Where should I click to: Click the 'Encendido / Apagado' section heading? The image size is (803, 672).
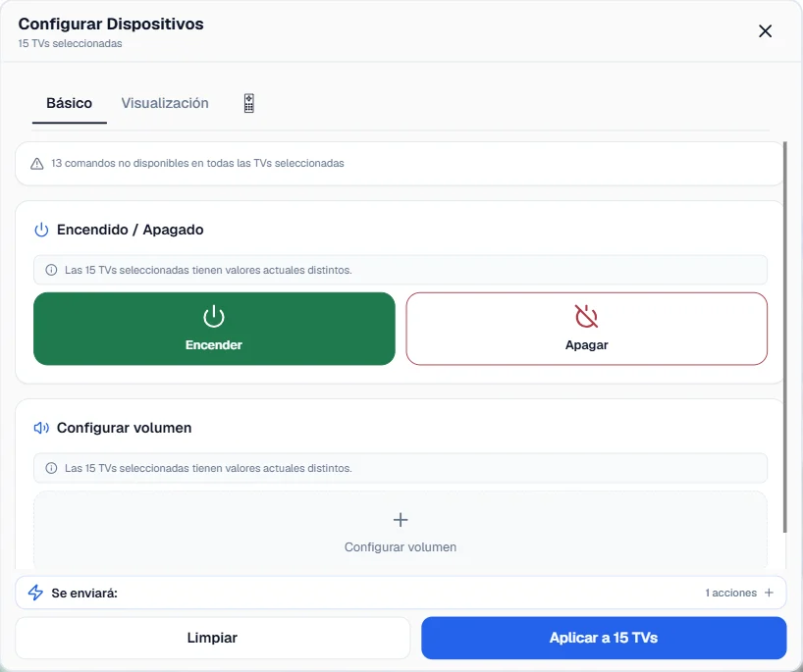point(131,230)
